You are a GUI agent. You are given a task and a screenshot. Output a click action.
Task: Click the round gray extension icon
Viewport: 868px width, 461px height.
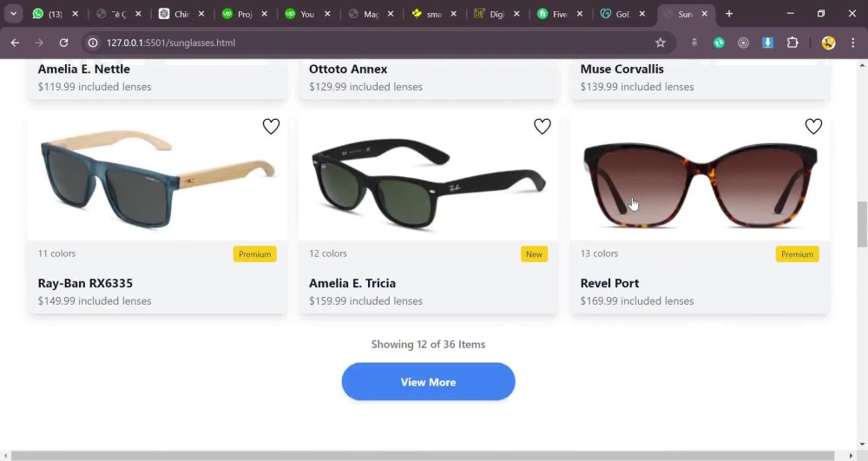click(x=743, y=43)
